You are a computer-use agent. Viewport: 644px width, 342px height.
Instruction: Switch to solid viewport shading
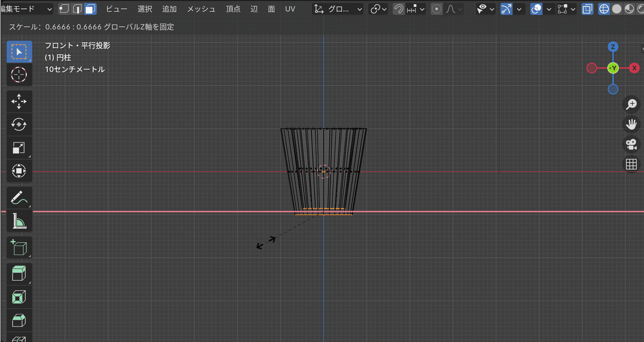pos(617,9)
